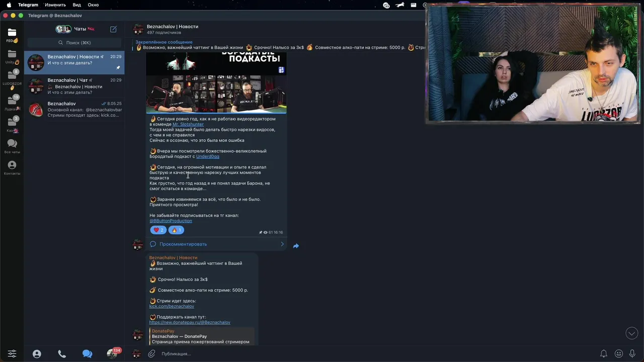Click the avatar next to the compose field
644x362 pixels.
coord(136,353)
